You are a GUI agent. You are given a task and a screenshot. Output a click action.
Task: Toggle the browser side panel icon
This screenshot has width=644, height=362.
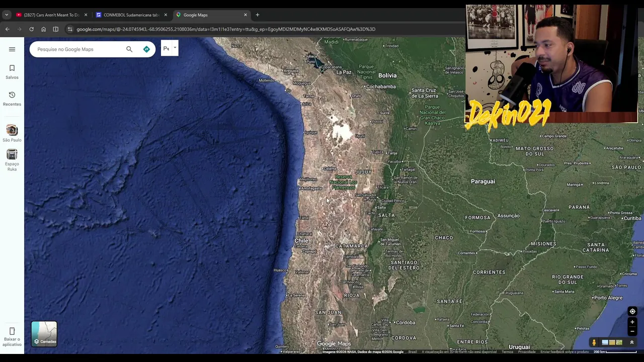click(55, 29)
